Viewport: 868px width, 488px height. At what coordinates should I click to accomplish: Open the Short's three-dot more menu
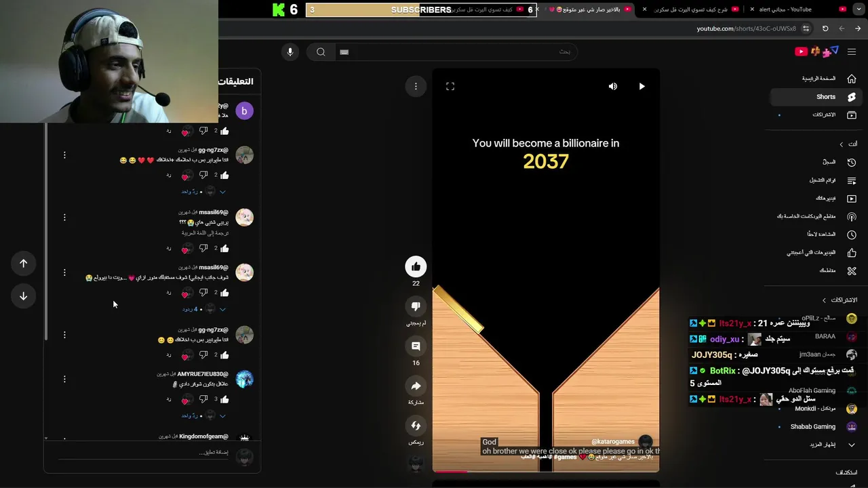pos(416,86)
